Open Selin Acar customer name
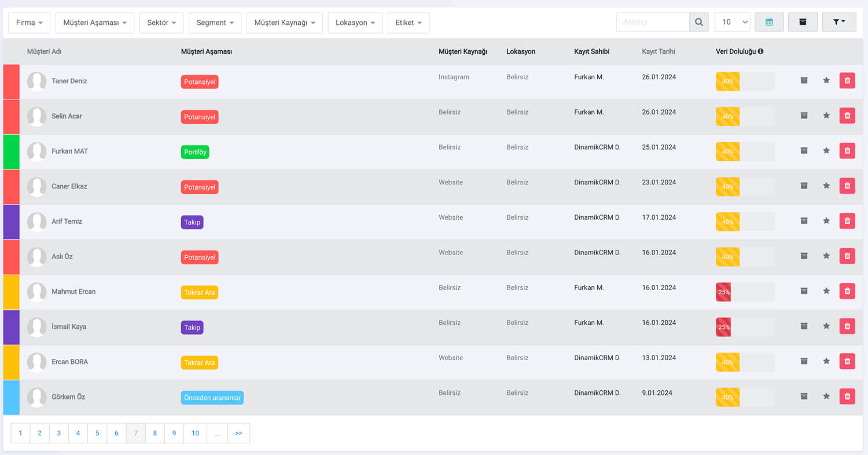This screenshot has height=455, width=868. 67,116
